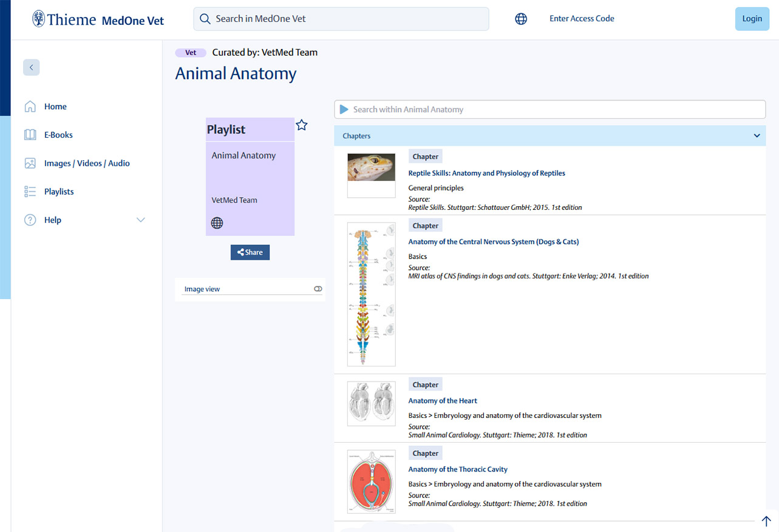Collapse the sidebar with the back arrow
The width and height of the screenshot is (779, 532).
pyautogui.click(x=31, y=67)
